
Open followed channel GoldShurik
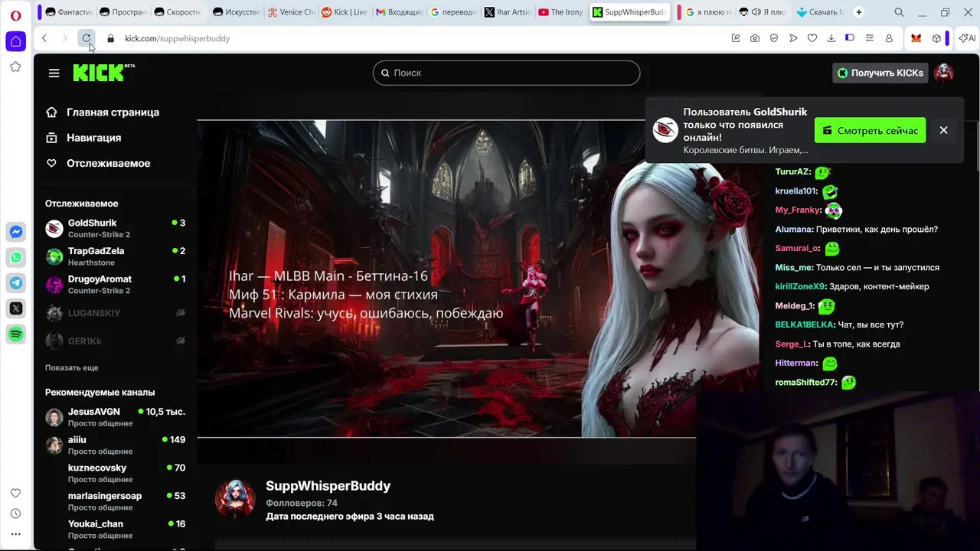click(x=115, y=228)
